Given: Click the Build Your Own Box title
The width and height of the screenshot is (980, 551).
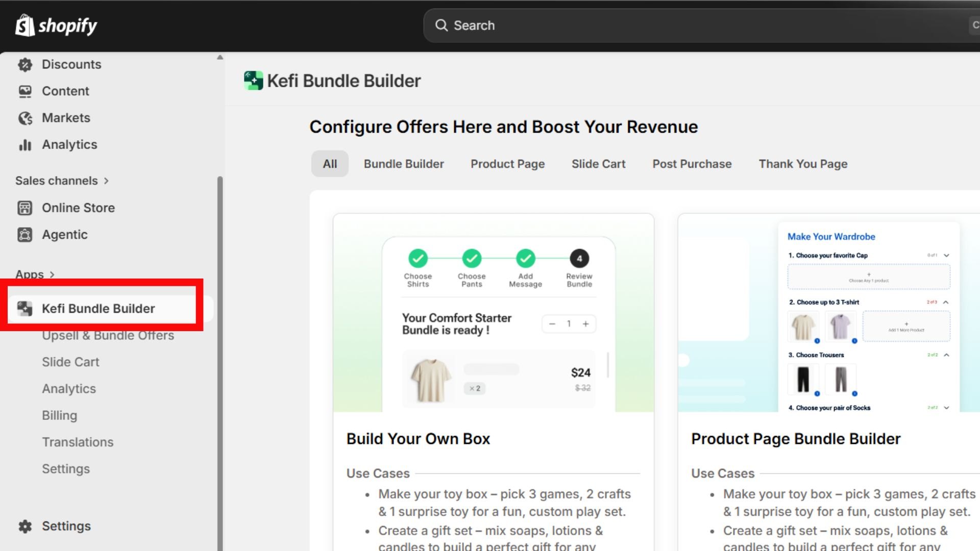Looking at the screenshot, I should coord(418,439).
